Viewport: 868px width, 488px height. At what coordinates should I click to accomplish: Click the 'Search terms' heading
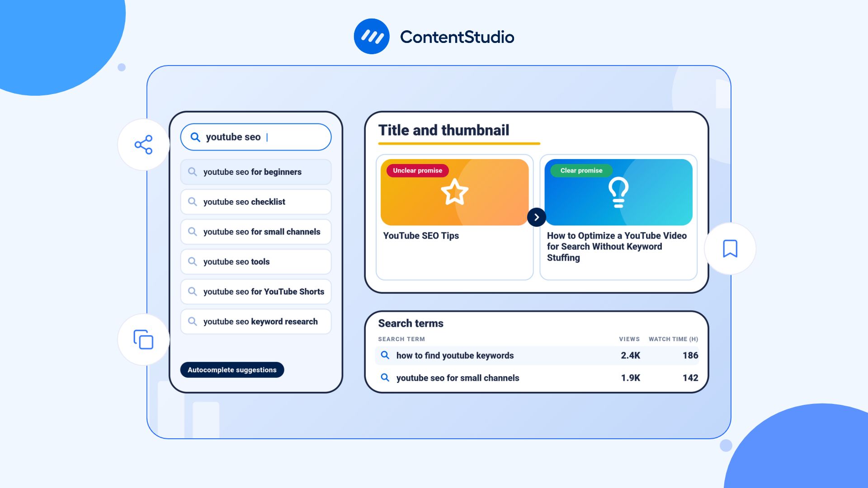pos(410,323)
